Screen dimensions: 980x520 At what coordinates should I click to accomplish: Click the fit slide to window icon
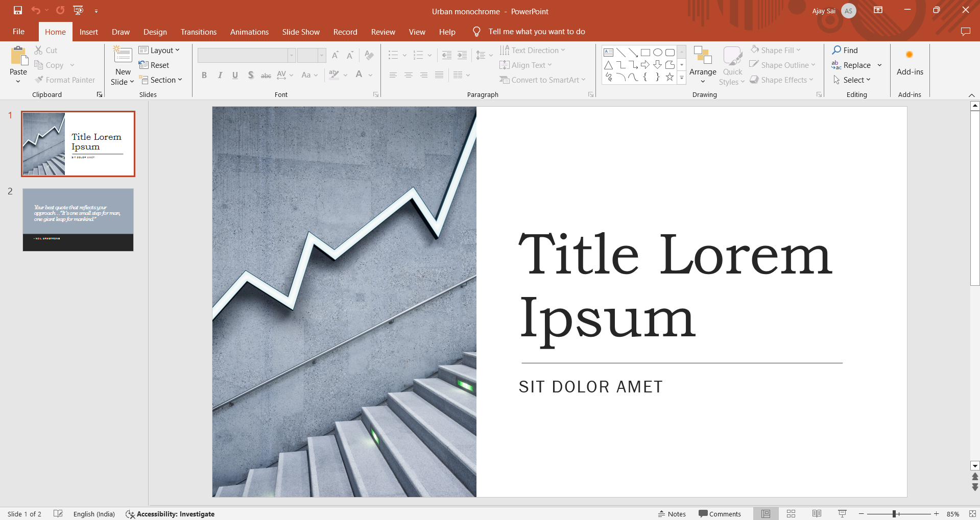(972, 514)
